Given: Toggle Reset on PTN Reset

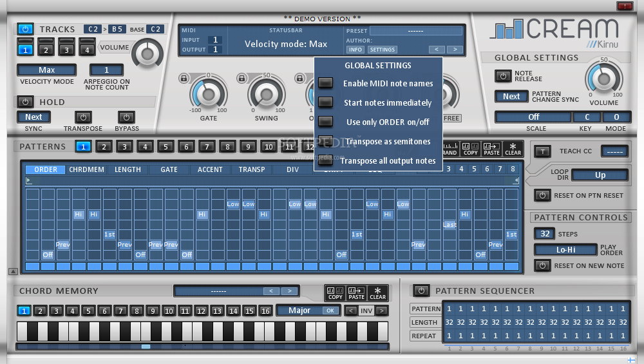Looking at the screenshot, I should 542,195.
